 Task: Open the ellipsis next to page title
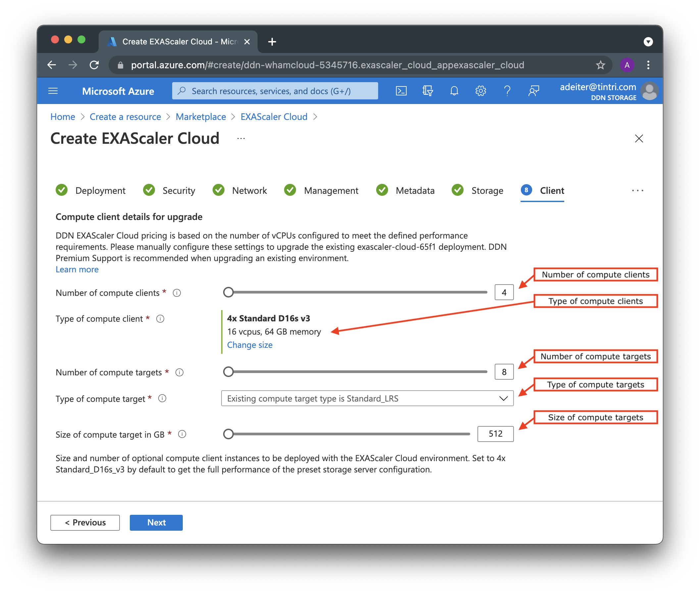tap(241, 138)
